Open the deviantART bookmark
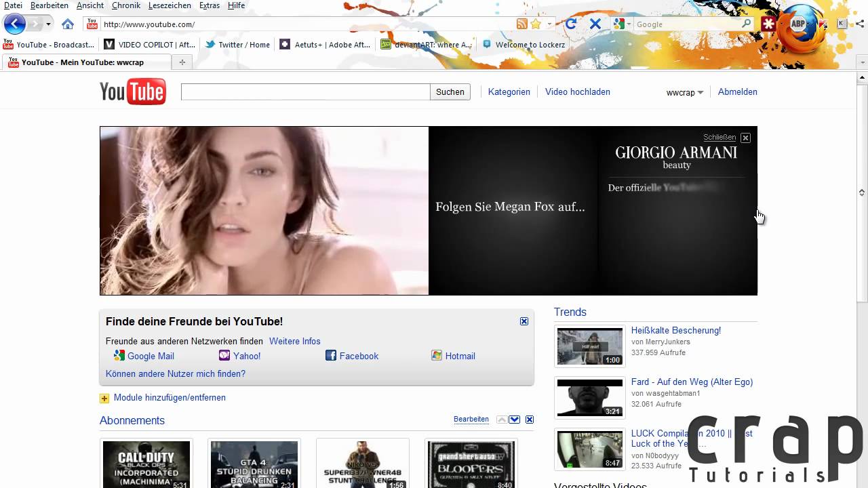This screenshot has width=868, height=488. pos(426,45)
